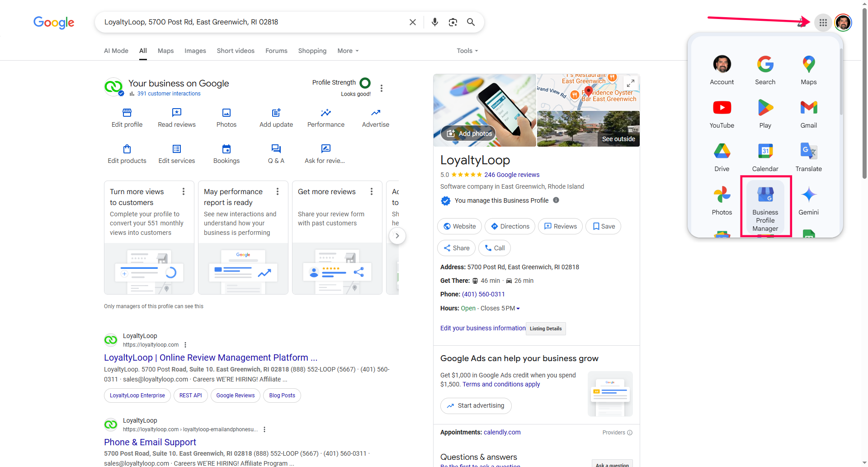Open options menu on Get more reviews card
The height and width of the screenshot is (467, 868).
372,192
